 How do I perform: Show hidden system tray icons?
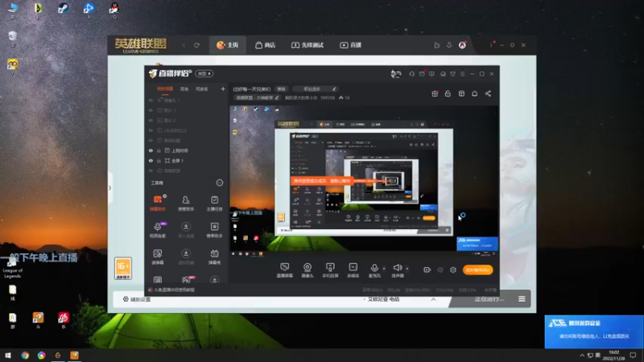pyautogui.click(x=582, y=356)
